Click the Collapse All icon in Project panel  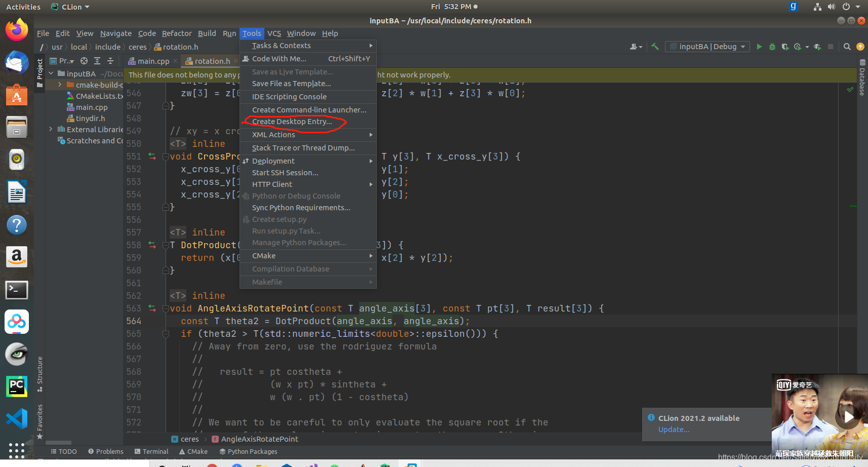click(x=110, y=61)
